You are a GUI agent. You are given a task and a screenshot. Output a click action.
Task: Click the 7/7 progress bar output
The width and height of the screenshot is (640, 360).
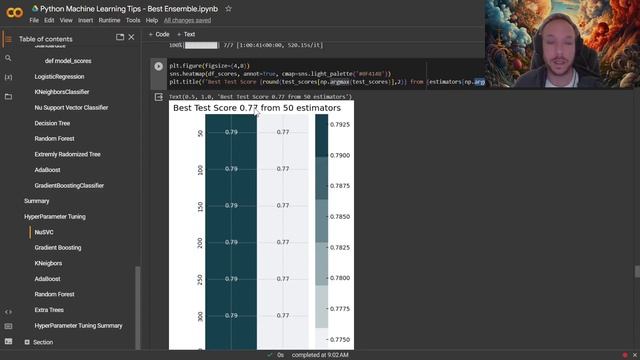[246, 45]
